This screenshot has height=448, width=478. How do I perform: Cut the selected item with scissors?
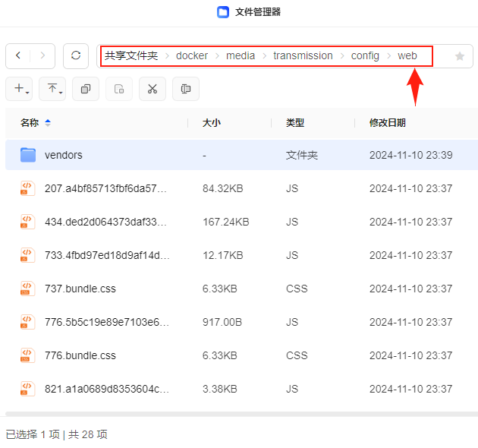pyautogui.click(x=153, y=89)
